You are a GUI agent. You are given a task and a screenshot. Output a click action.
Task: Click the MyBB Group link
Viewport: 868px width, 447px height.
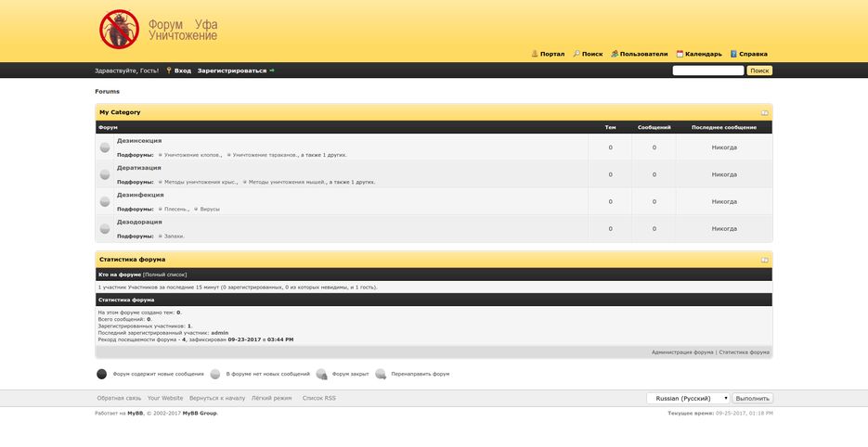pyautogui.click(x=200, y=414)
